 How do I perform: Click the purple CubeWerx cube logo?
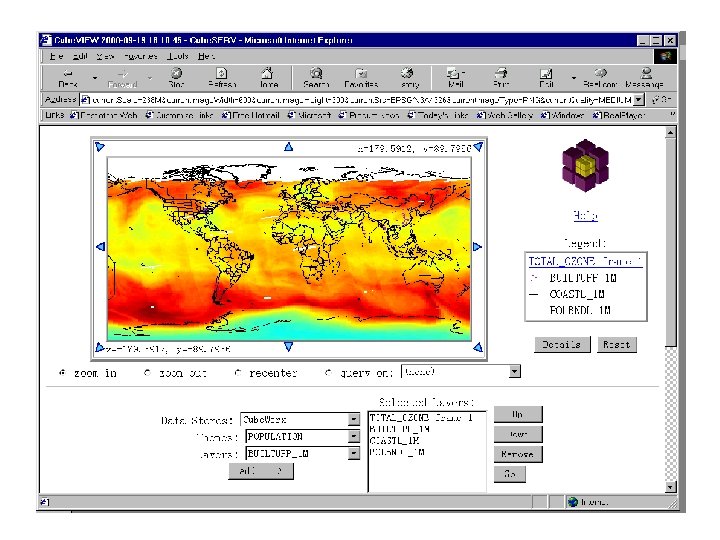(585, 165)
